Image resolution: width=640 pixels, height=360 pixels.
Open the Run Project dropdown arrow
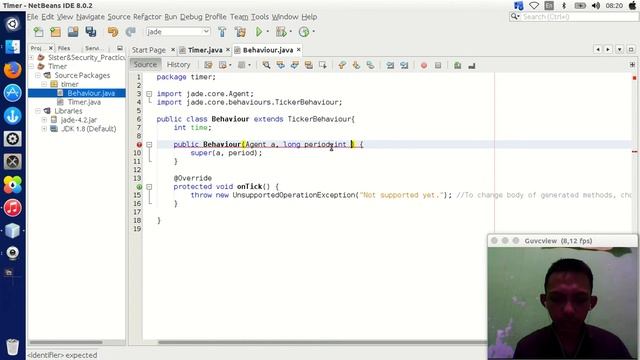point(268,31)
